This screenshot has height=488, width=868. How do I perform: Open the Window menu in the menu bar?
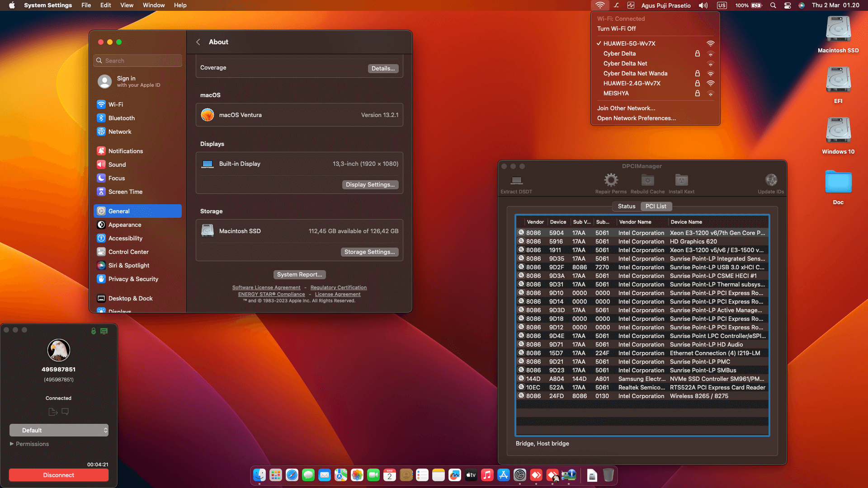(x=154, y=5)
